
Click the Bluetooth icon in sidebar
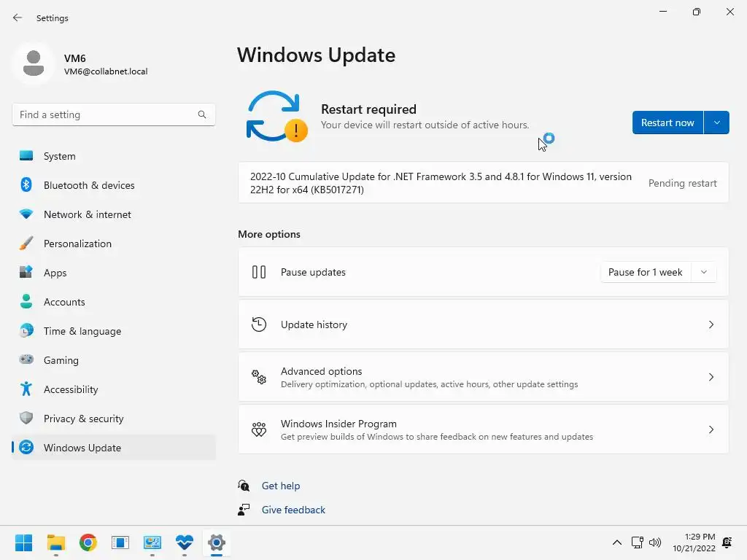[26, 184]
